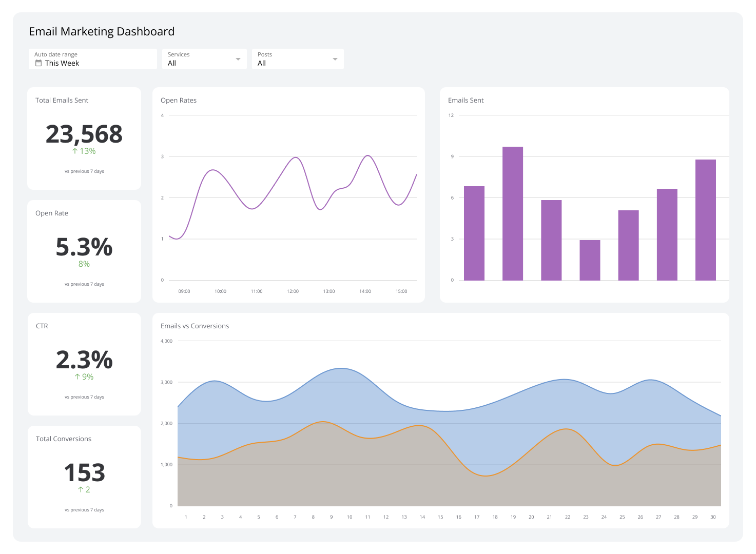
Task: Open the Posts filter dropdown arrow
Action: [335, 58]
